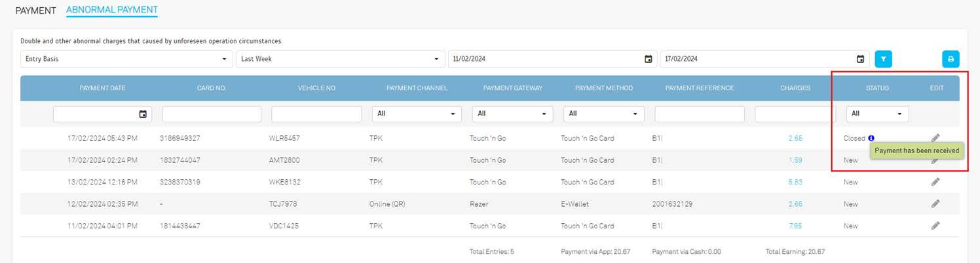
Task: Open the Status filter dropdown
Action: pyautogui.click(x=877, y=114)
